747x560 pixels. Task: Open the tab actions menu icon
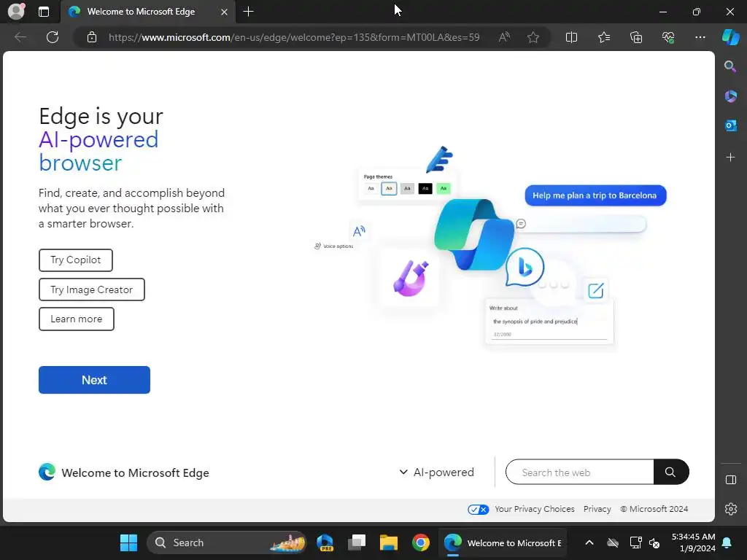pyautogui.click(x=43, y=12)
